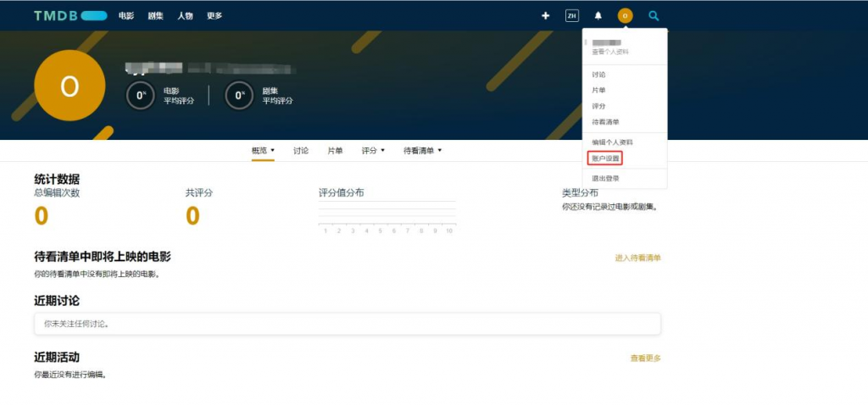Open the plus add-new icon
The height and width of the screenshot is (406, 868).
[545, 15]
